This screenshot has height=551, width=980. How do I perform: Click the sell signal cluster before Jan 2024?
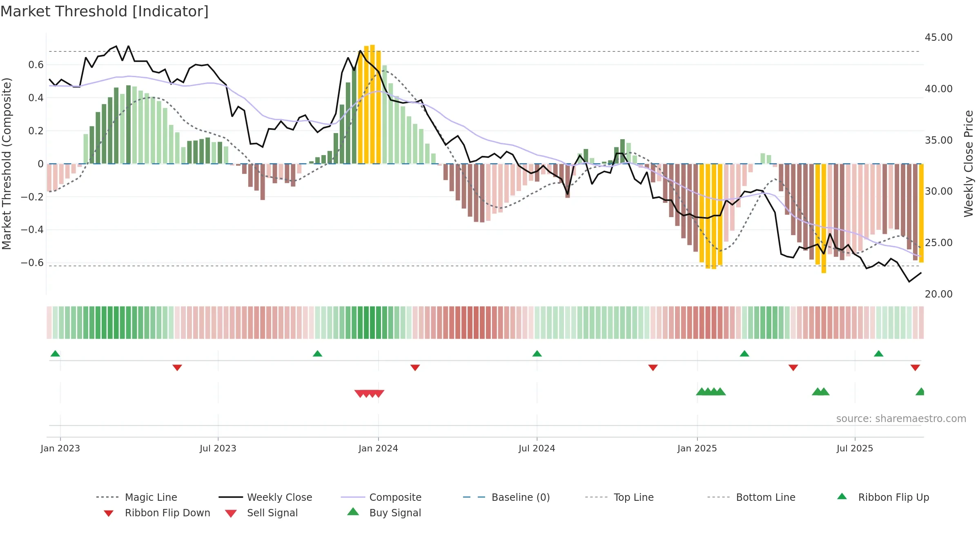click(x=369, y=394)
